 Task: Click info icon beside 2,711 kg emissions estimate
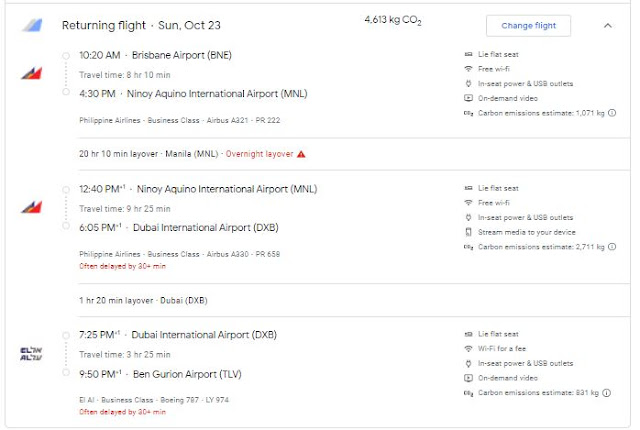pyautogui.click(x=611, y=247)
